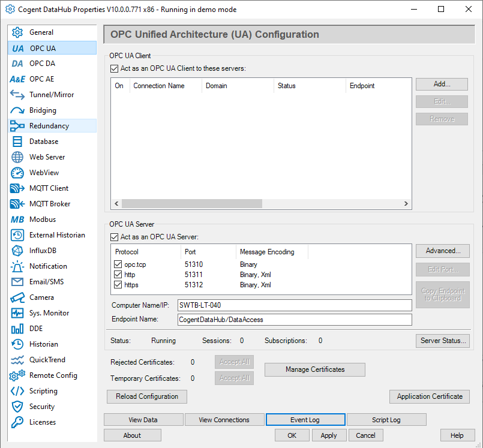Select the Bridging curved arrow icon
The image size is (483, 448).
[17, 110]
